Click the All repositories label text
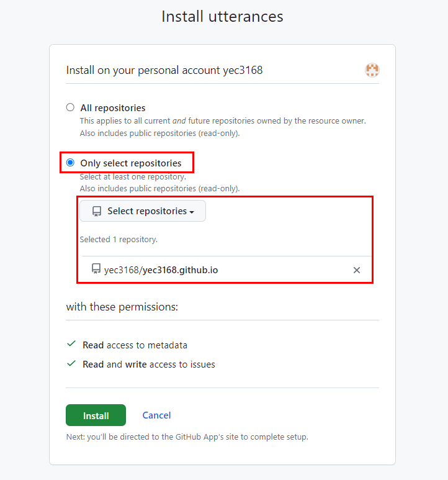Viewport: 448px width, 480px height. click(113, 108)
